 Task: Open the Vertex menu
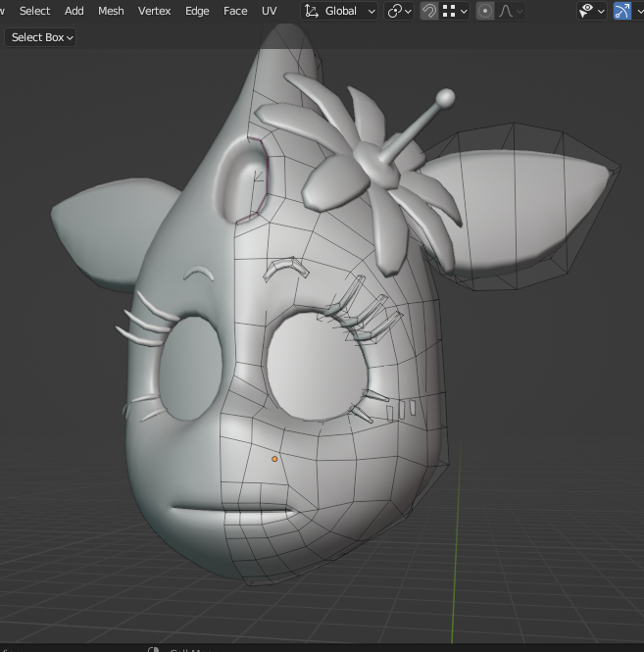pos(154,11)
